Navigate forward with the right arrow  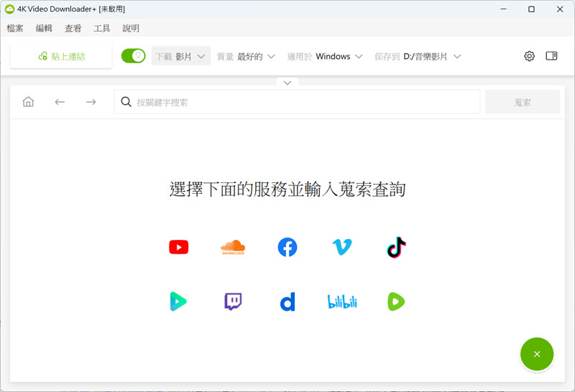coord(91,102)
